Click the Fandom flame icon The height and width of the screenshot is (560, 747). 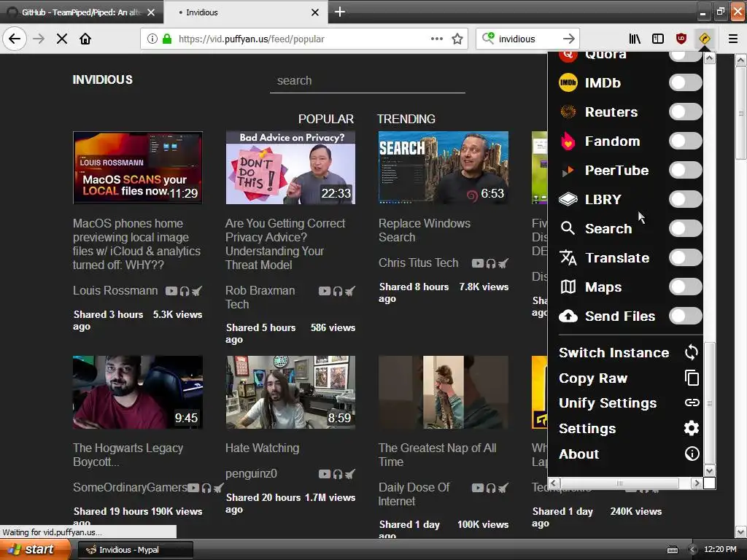point(568,141)
